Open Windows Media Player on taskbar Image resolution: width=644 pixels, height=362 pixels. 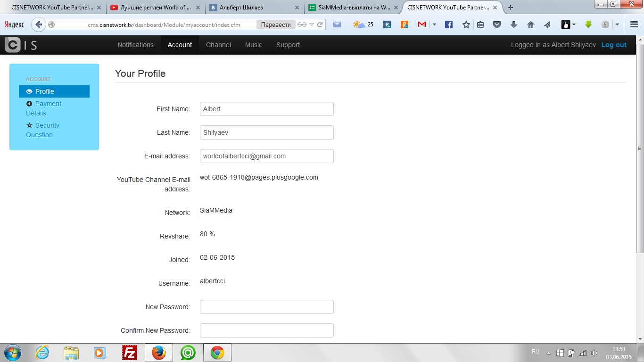pos(100,353)
